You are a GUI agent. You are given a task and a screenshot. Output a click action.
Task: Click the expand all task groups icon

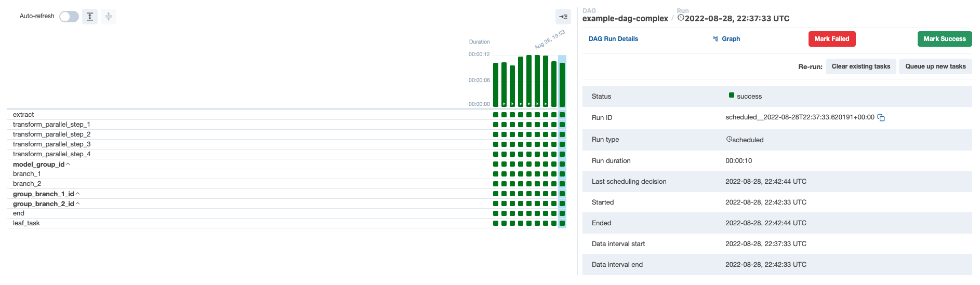pos(90,17)
